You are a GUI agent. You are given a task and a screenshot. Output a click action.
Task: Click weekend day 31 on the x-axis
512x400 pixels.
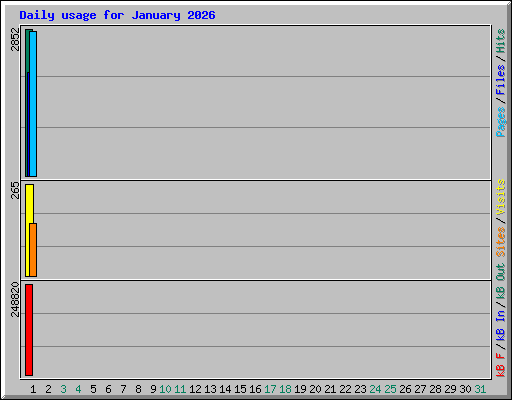480,389
